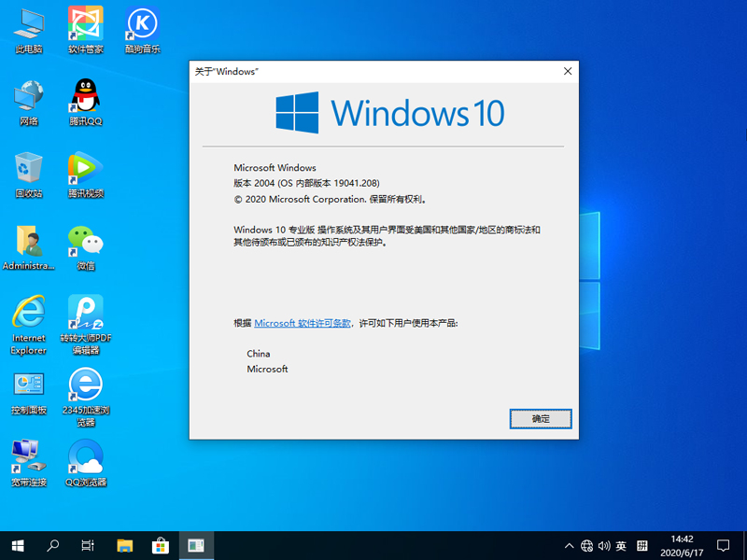Open Microsoft 软件许可条款 link

(302, 323)
